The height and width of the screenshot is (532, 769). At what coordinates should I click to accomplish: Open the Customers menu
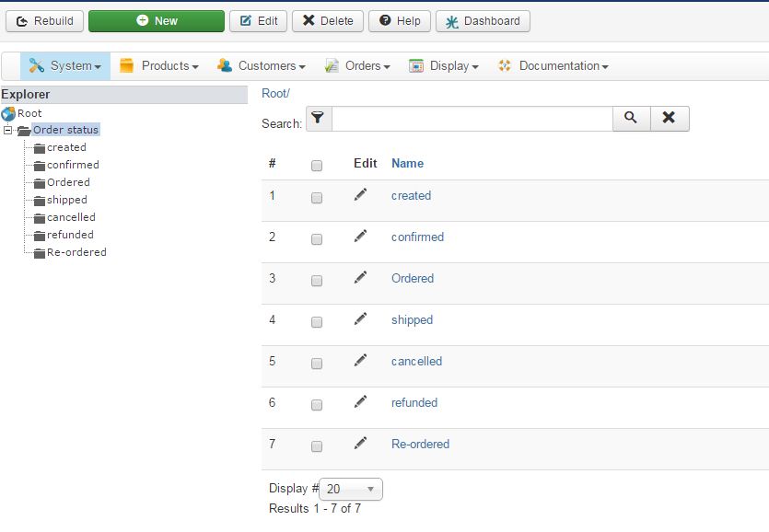pyautogui.click(x=261, y=66)
